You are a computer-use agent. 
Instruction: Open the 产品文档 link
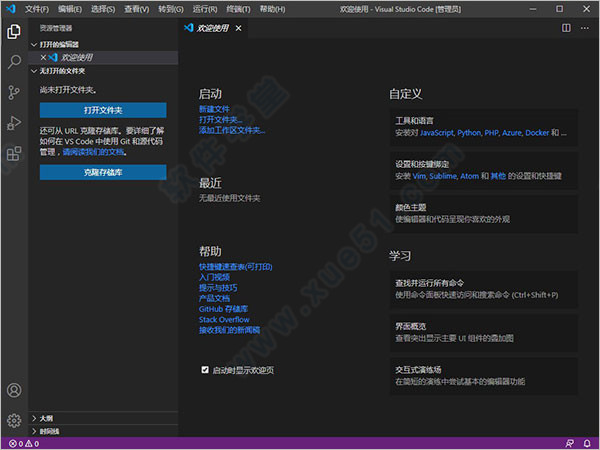click(x=214, y=298)
